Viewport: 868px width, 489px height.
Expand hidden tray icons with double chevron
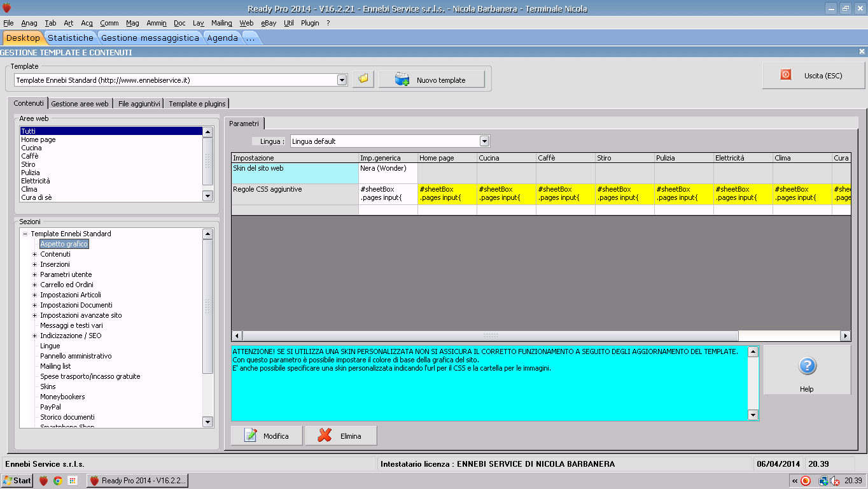coord(795,481)
